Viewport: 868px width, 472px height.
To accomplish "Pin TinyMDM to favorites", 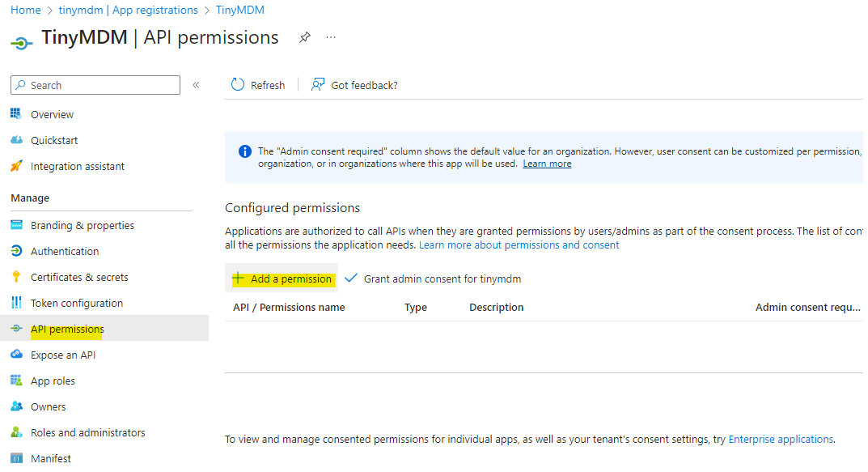I will [304, 36].
